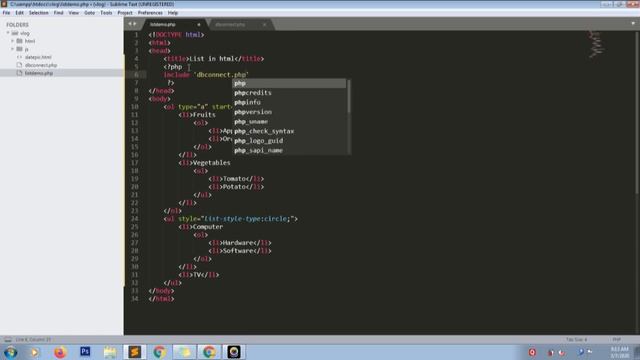640x360 pixels.
Task: Open the Windows Start button
Action: [11, 352]
